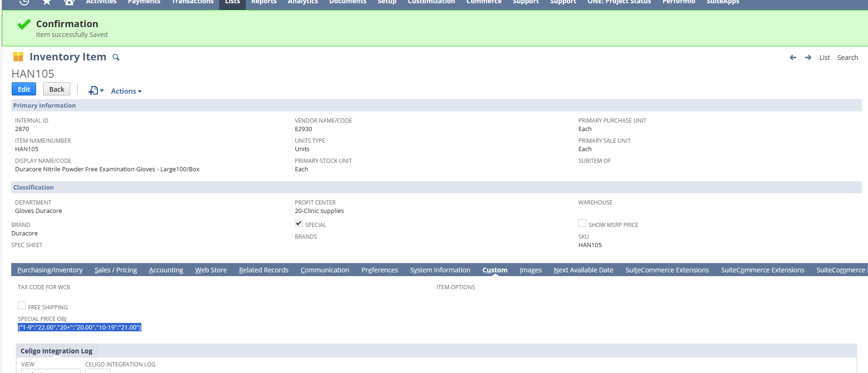The width and height of the screenshot is (868, 373).
Task: Switch to the Purchasing/Inventory subtab
Action: pos(50,270)
